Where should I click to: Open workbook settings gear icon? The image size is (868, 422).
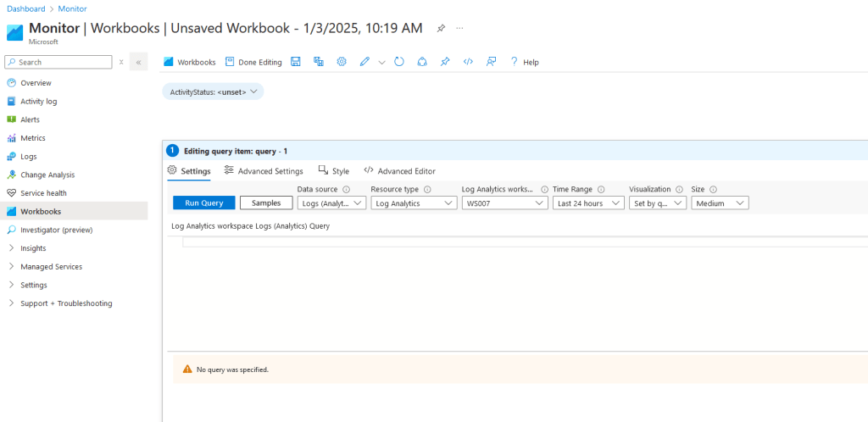pyautogui.click(x=342, y=62)
